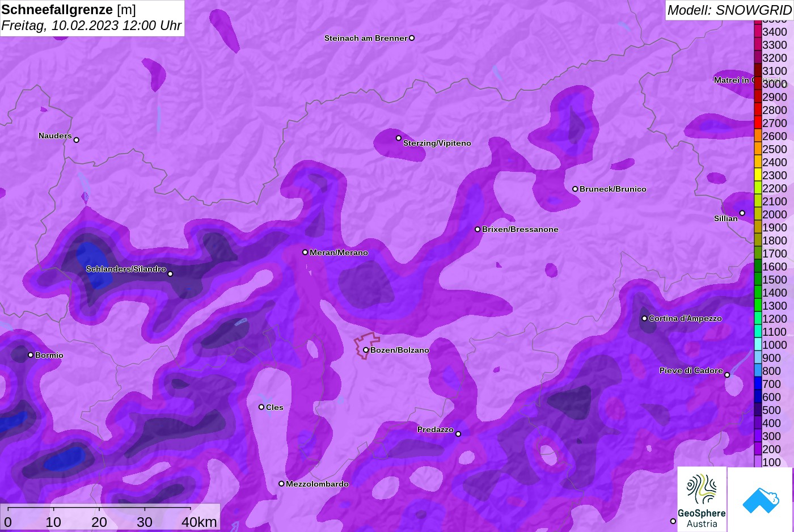The width and height of the screenshot is (794, 532).
Task: Select the Bormio location marker
Action: coord(31,354)
